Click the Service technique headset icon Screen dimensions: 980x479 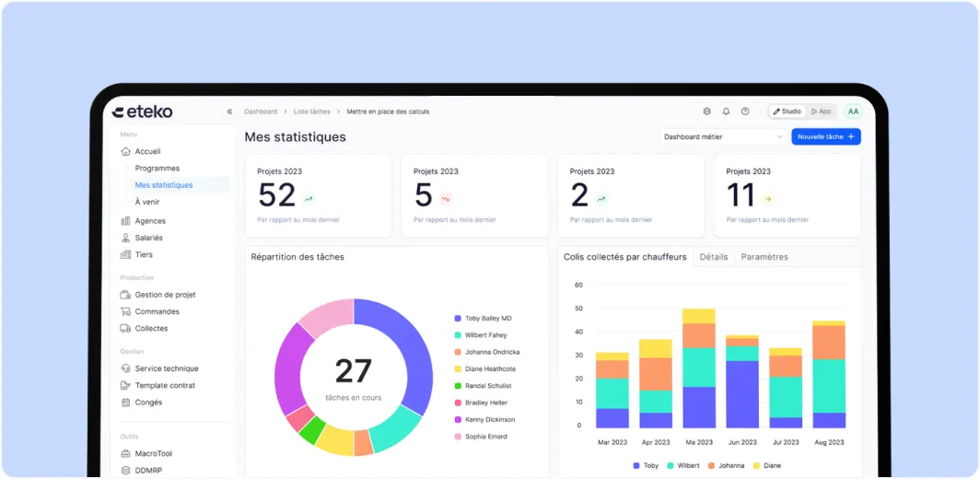[125, 368]
